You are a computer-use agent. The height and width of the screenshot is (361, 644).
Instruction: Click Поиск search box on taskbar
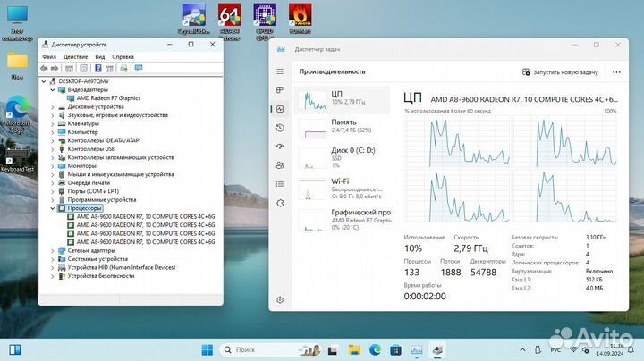(x=271, y=350)
